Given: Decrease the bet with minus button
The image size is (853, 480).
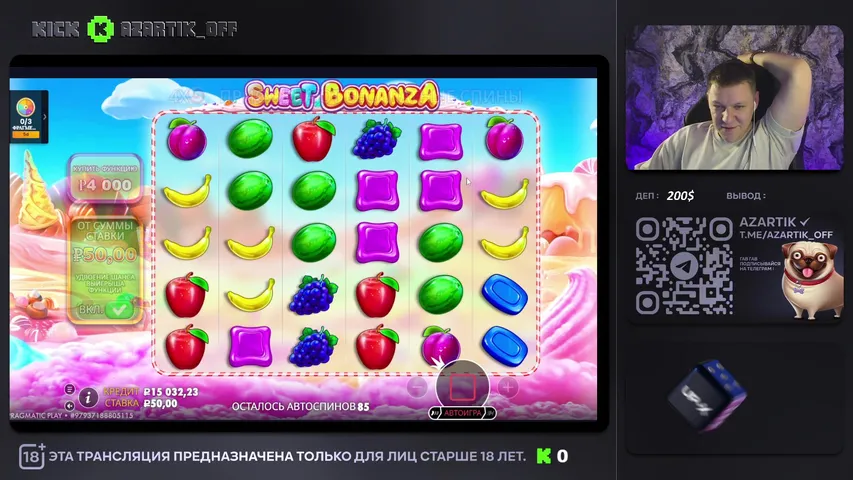Looking at the screenshot, I should pyautogui.click(x=417, y=387).
